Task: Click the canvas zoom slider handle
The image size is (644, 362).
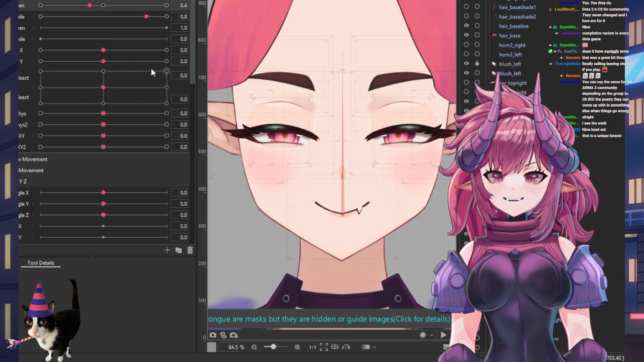Action: 273,347
